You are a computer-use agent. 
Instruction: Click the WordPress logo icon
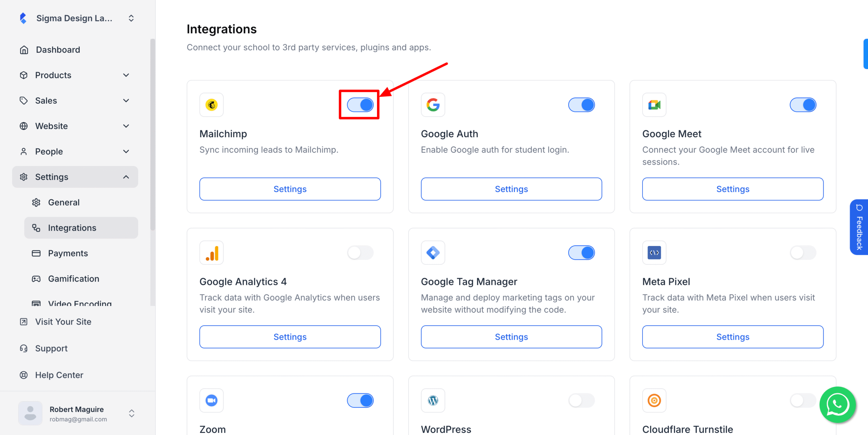coord(433,400)
